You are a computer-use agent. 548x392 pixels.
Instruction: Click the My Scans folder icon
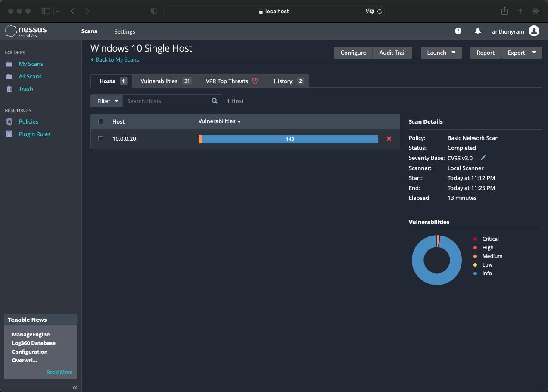(9, 64)
